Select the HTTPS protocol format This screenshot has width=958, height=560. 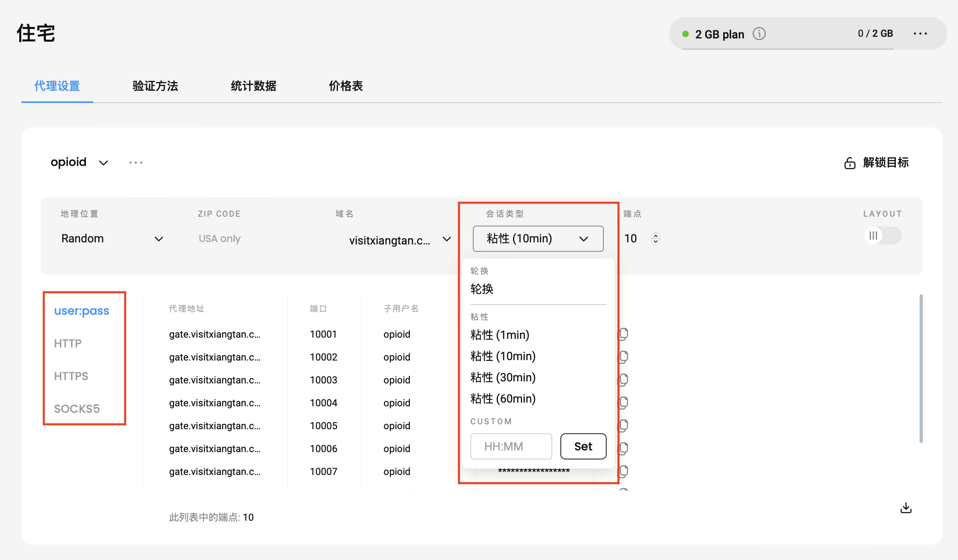[71, 376]
